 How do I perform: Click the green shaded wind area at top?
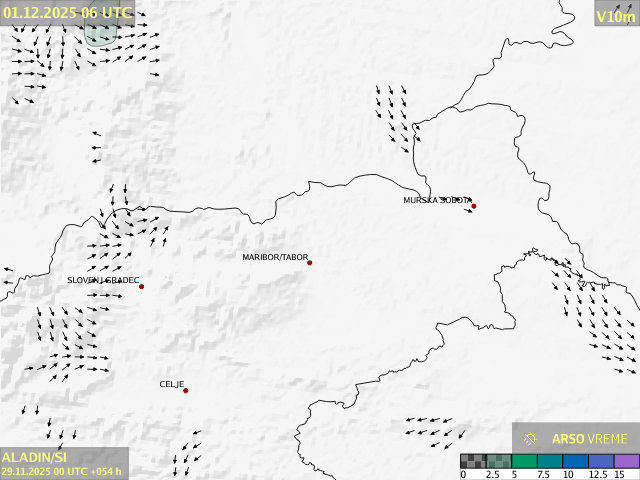(100, 35)
